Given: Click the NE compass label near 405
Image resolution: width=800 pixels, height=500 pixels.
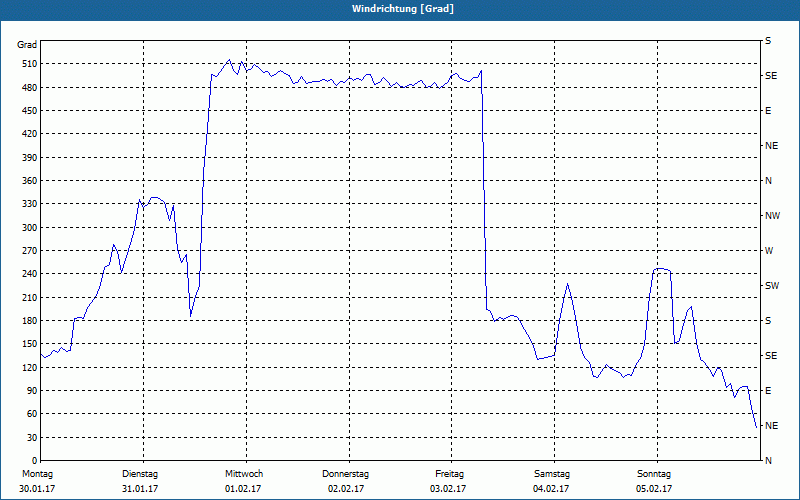Looking at the screenshot, I should [771, 146].
